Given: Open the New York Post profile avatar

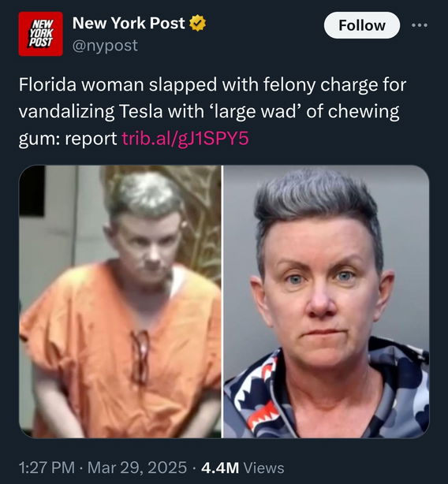Looking at the screenshot, I should pyautogui.click(x=40, y=34).
